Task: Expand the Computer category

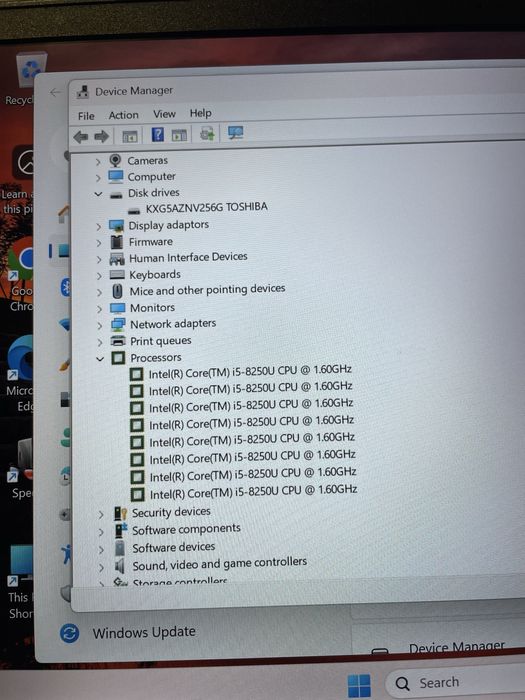Action: pos(98,178)
